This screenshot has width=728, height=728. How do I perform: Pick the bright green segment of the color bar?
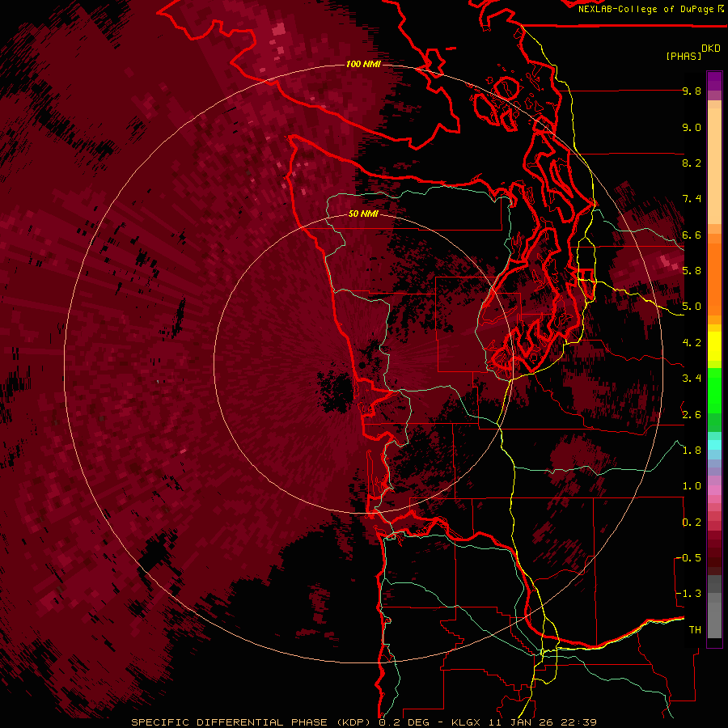[714, 390]
